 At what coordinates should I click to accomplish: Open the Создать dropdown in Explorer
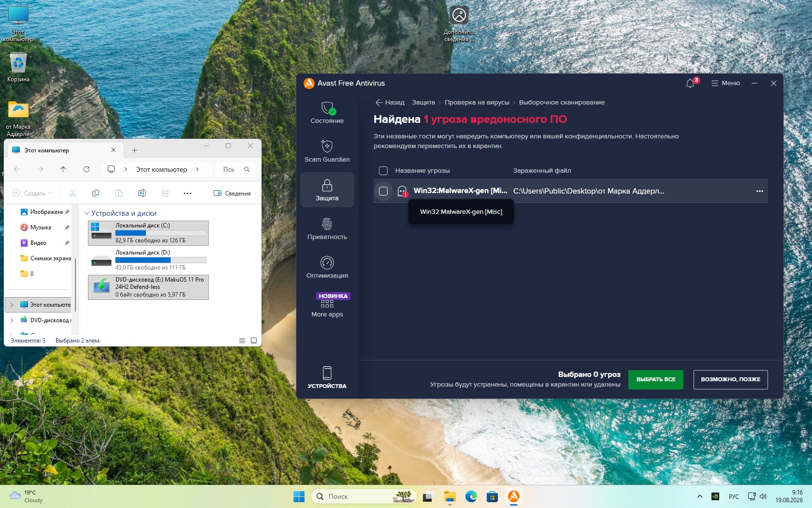click(32, 194)
